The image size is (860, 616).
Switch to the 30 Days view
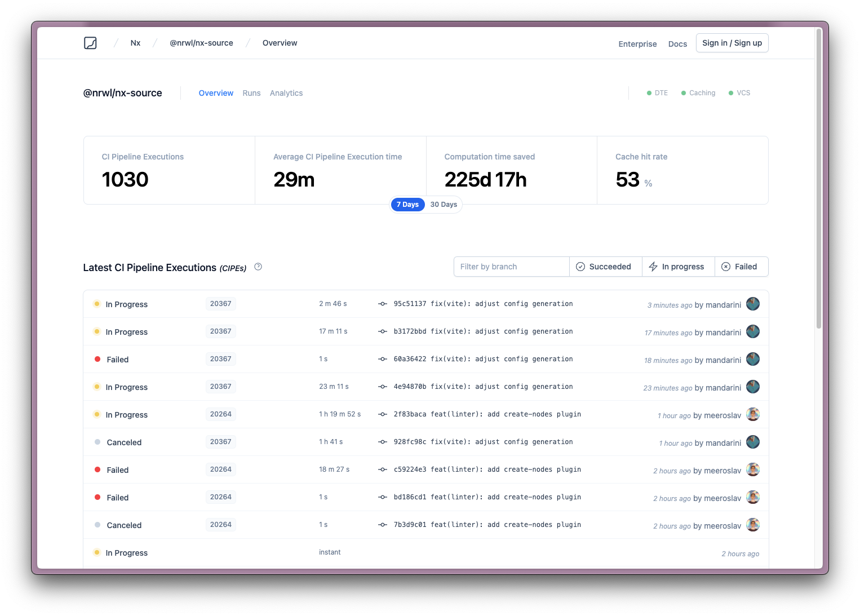pyautogui.click(x=444, y=204)
